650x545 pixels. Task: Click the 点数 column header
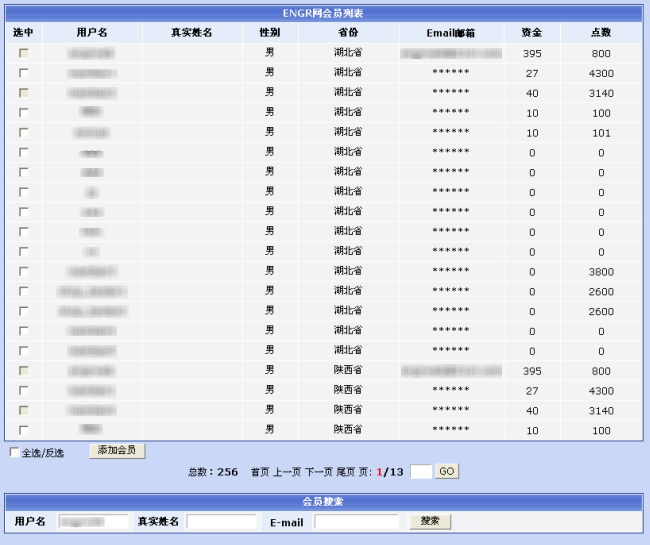point(601,33)
